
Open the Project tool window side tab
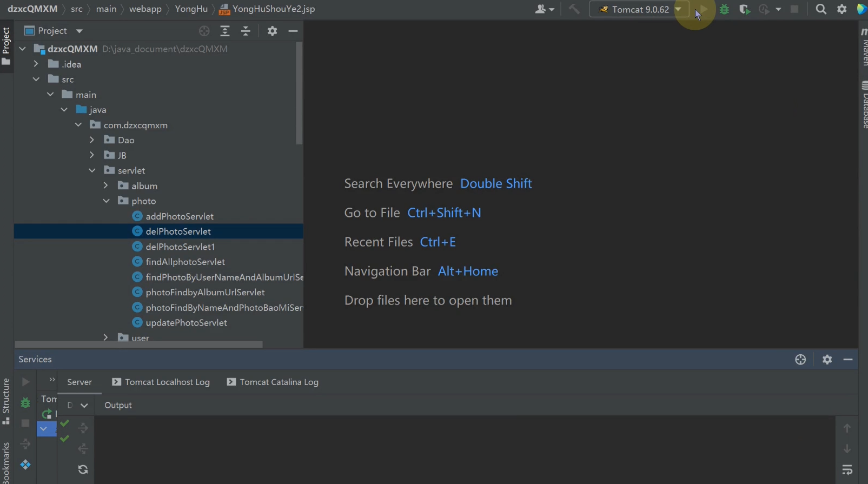pyautogui.click(x=6, y=46)
